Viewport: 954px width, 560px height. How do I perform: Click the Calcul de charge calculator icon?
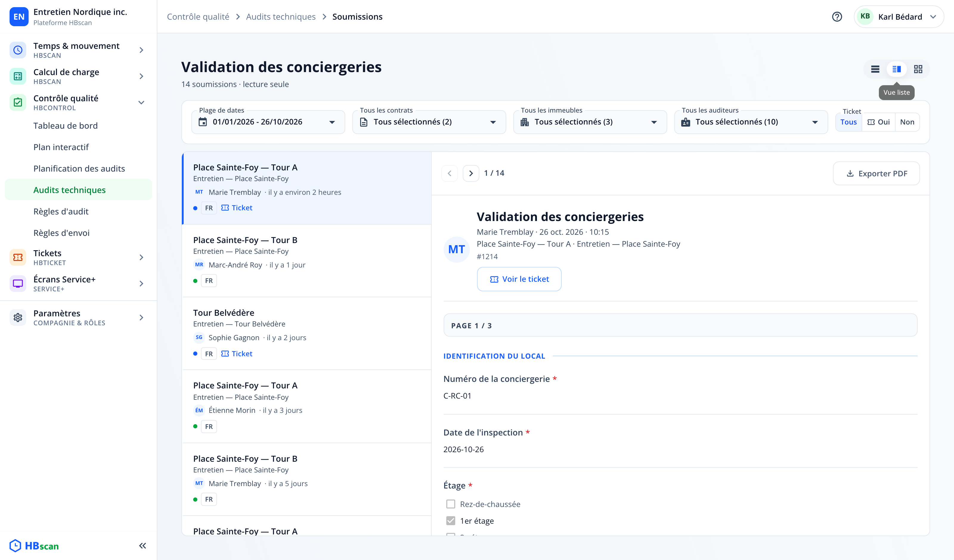[x=18, y=76]
